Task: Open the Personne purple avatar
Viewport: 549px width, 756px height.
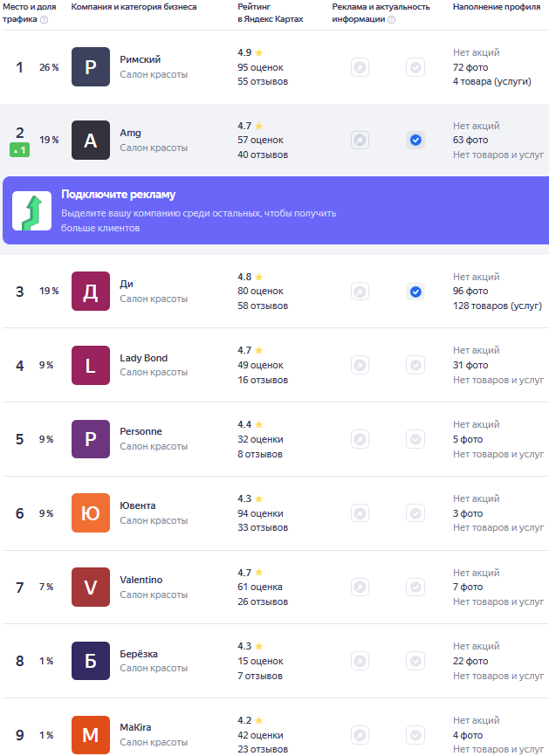Action: pos(91,439)
